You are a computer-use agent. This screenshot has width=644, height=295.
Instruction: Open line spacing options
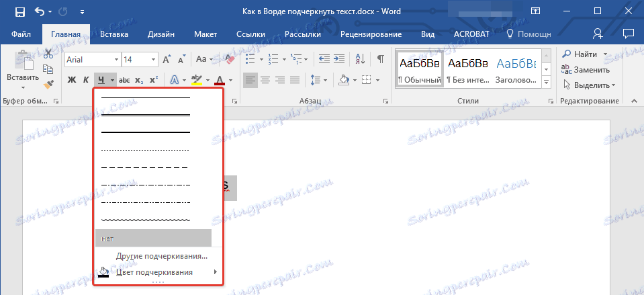point(319,80)
